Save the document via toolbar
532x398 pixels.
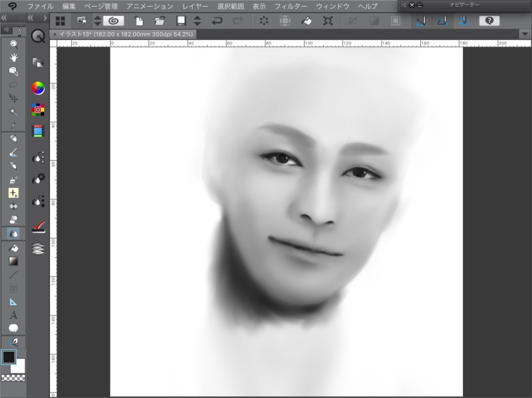point(181,21)
